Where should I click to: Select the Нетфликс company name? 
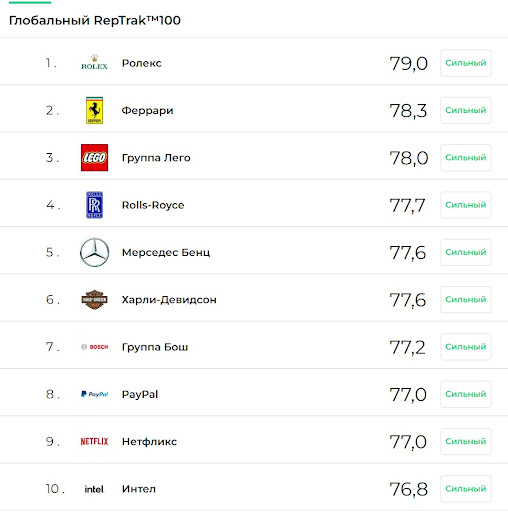click(149, 442)
